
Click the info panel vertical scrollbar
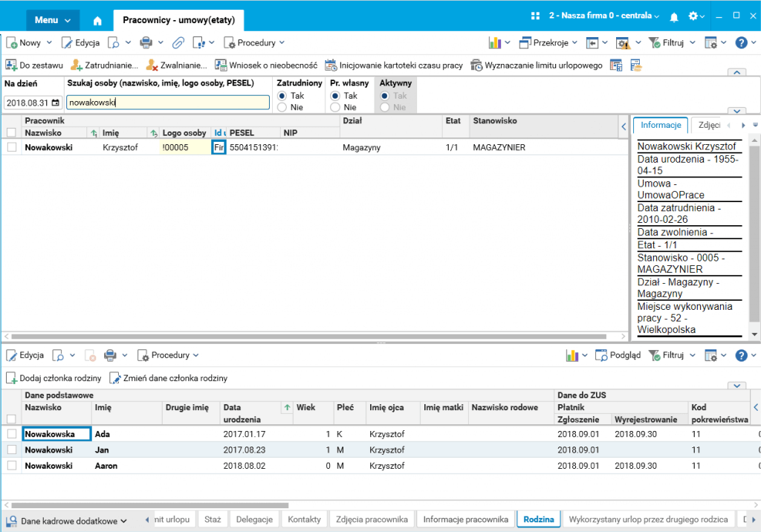click(x=754, y=230)
